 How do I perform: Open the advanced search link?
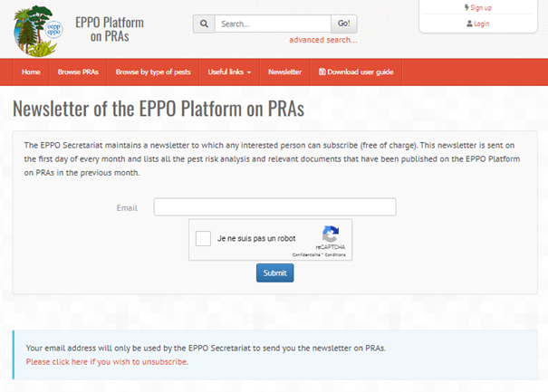tap(323, 40)
